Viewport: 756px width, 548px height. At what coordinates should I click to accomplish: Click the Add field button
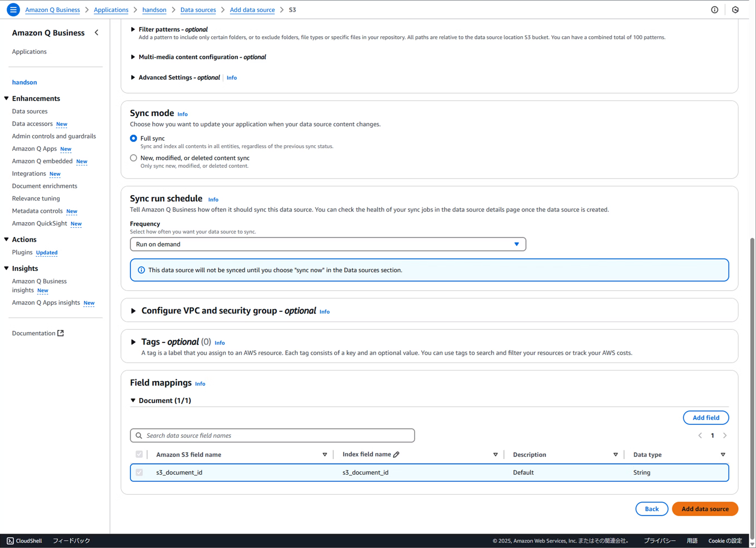[706, 417]
